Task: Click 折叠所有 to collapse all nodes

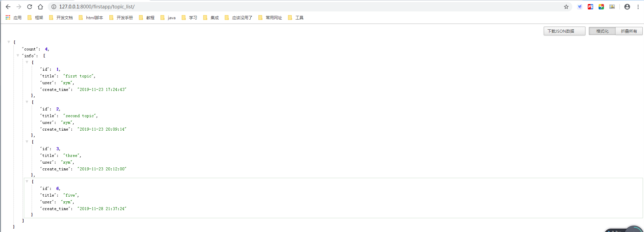Action: pos(629,31)
